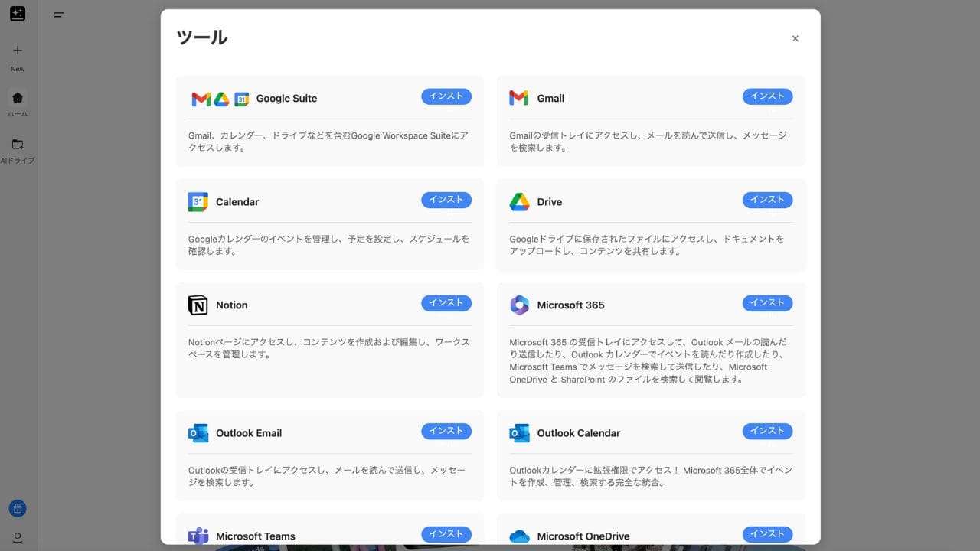Install the Notion tool
The height and width of the screenshot is (551, 980).
pos(446,303)
